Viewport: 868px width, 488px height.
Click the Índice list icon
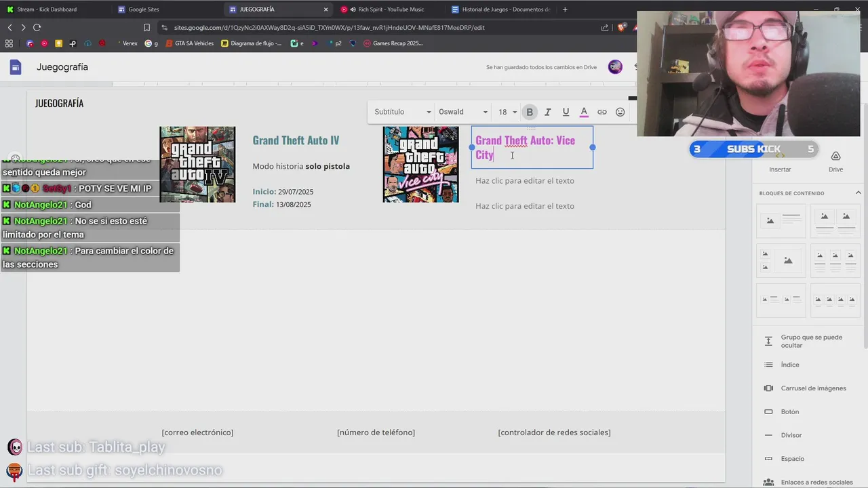click(x=768, y=365)
